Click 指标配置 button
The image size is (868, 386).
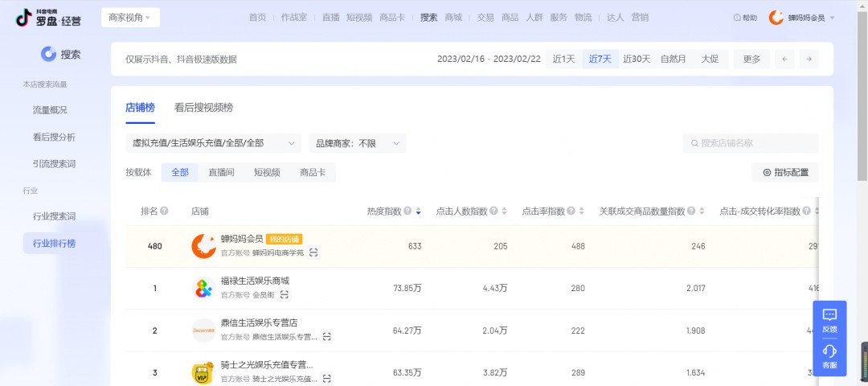(x=785, y=173)
